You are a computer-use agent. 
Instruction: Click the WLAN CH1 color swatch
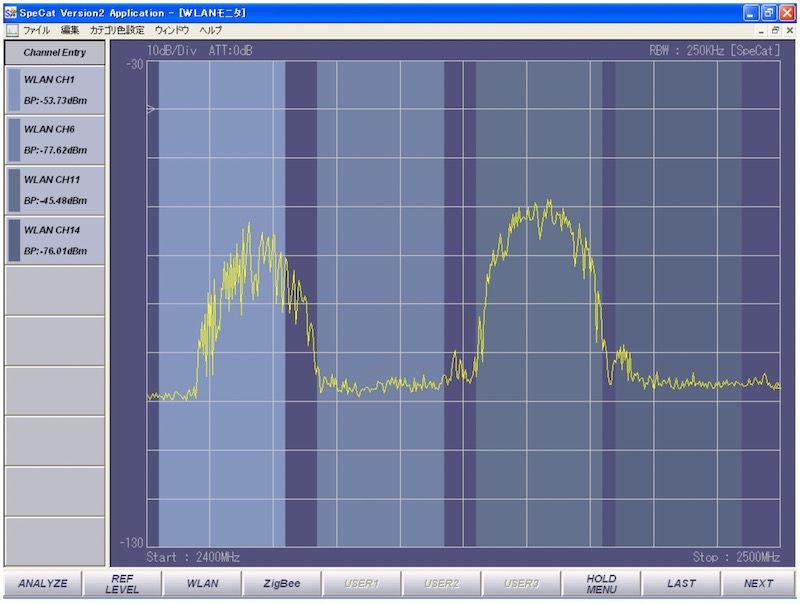14,90
